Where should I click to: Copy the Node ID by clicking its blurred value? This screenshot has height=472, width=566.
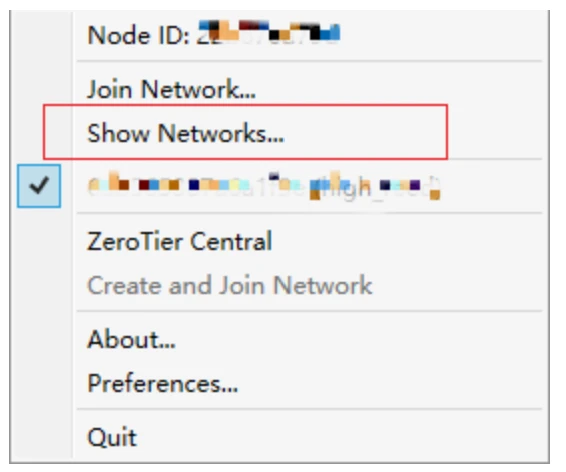click(x=269, y=32)
